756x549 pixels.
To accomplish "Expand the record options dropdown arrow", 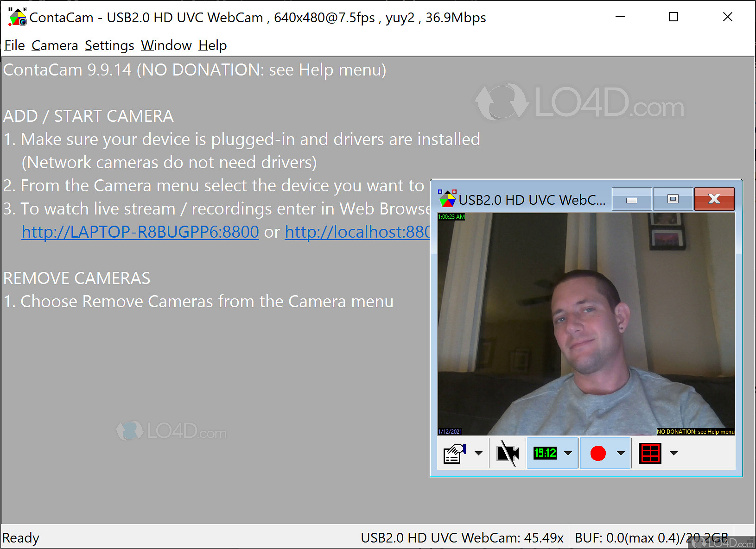I will coord(621,453).
